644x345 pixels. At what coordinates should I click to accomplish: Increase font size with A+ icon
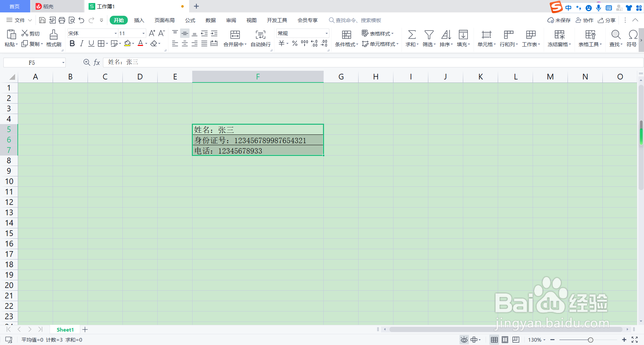[152, 33]
